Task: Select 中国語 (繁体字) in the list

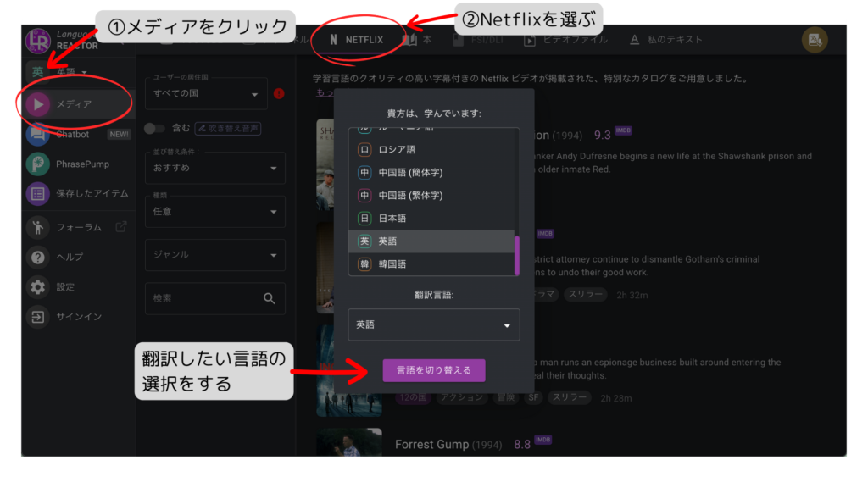Action: click(431, 196)
